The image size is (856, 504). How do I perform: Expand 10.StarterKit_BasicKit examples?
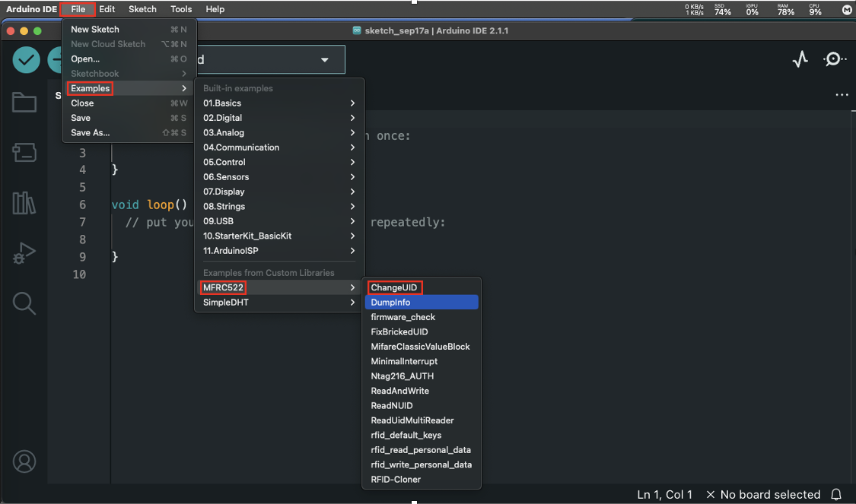coord(279,236)
